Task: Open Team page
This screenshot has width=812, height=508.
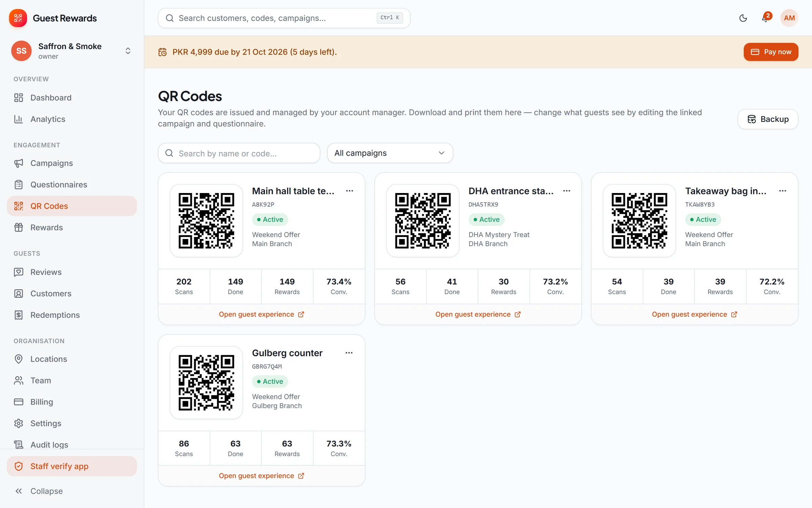Action: pyautogui.click(x=72, y=380)
